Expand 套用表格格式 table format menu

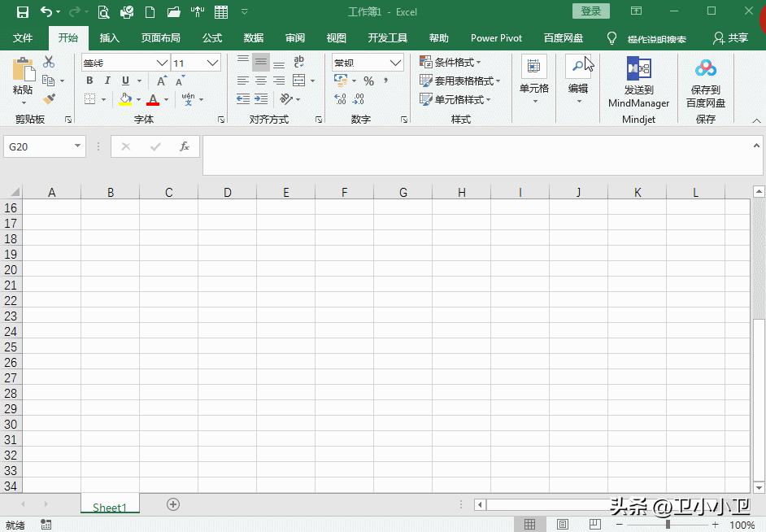click(x=460, y=81)
